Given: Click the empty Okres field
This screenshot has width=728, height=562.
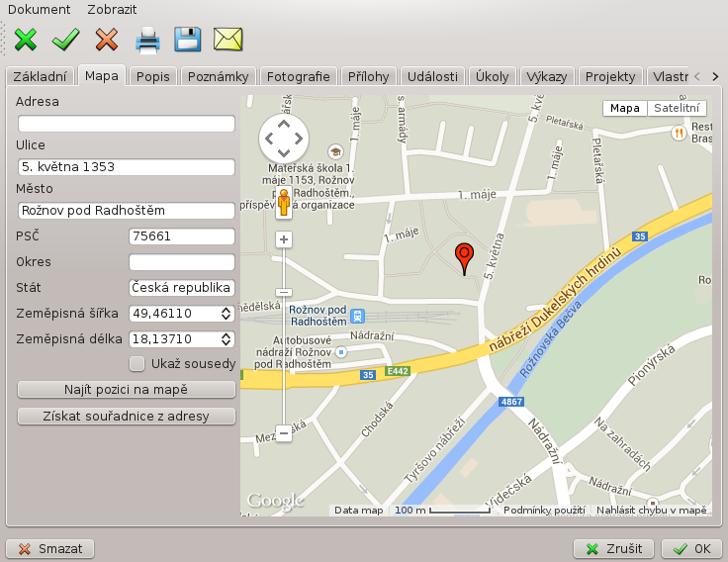Looking at the screenshot, I should 182,262.
